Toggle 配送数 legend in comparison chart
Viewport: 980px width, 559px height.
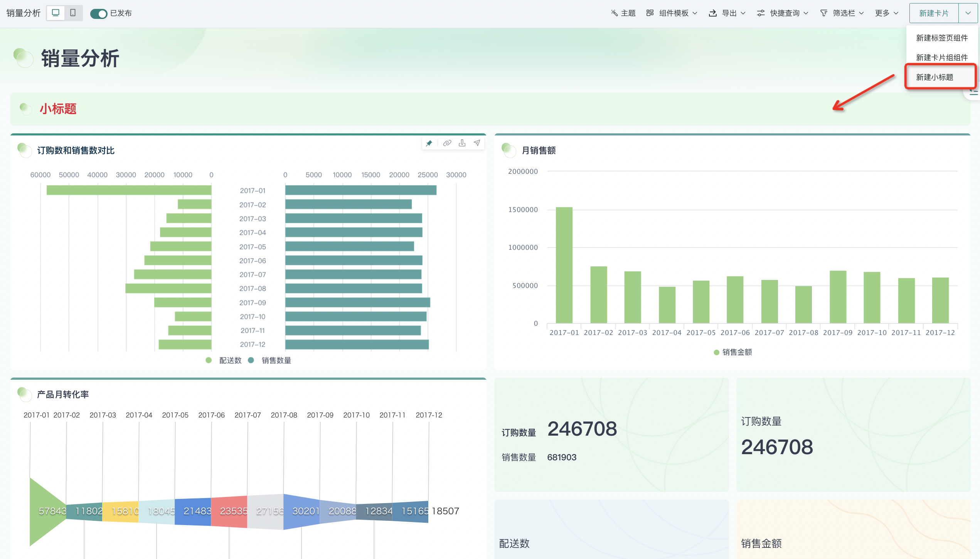pos(224,360)
